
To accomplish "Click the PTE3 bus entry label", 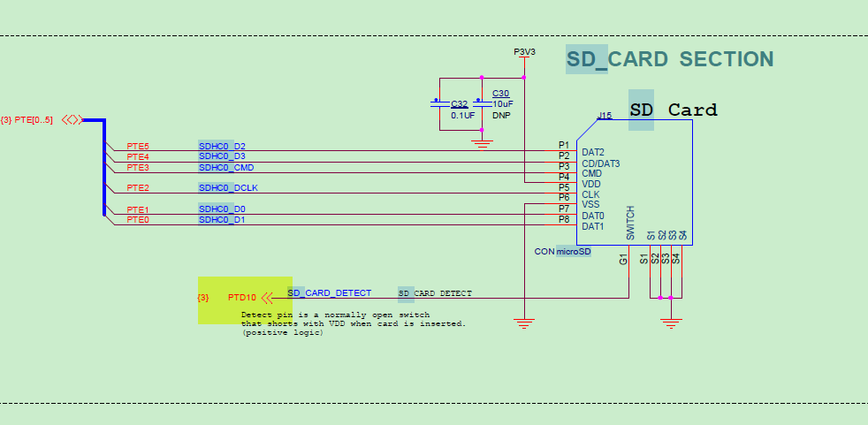I will click(x=138, y=167).
